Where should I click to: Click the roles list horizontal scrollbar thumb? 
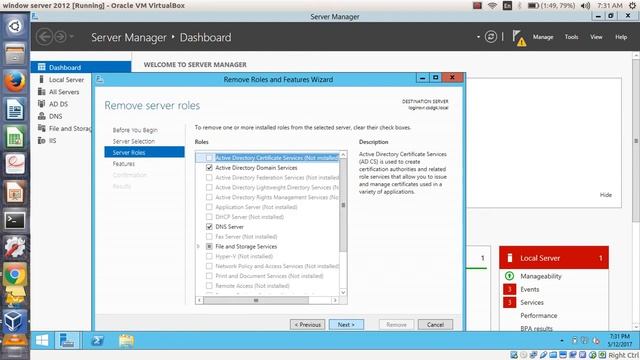point(256,300)
